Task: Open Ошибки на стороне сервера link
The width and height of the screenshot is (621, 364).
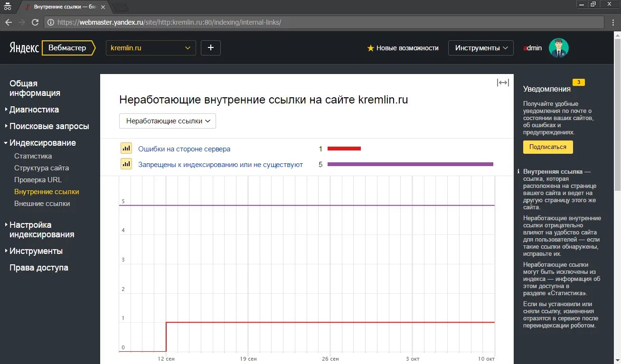Action: click(x=184, y=149)
